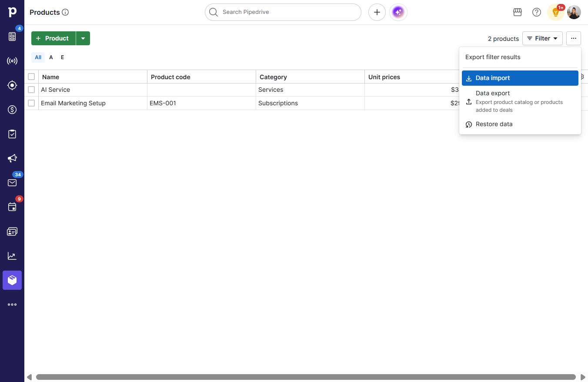Open the More three-dots icon in the sidebar
This screenshot has width=588, height=382.
[12, 305]
